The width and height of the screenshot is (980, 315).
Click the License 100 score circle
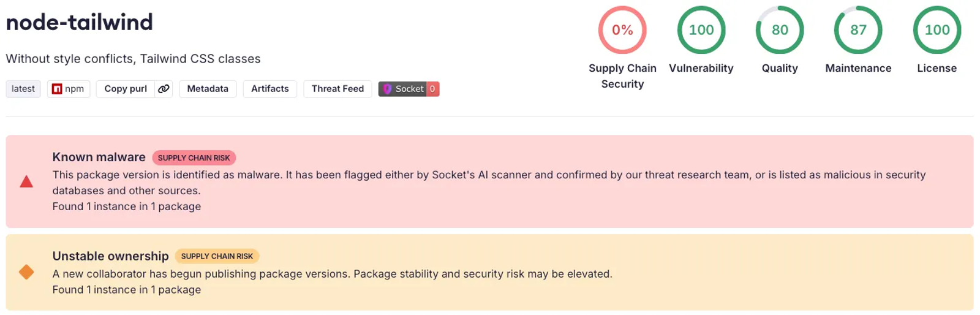pos(937,30)
